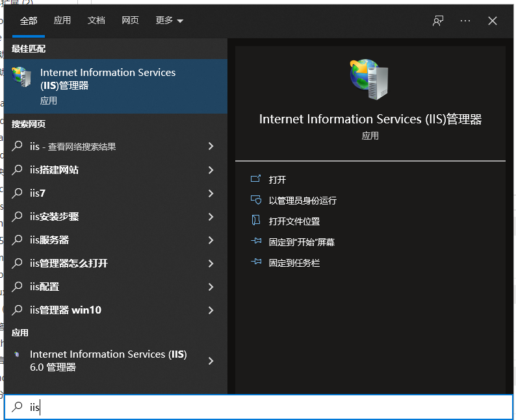Select web suggestion iis - 查看网络搜索结果
Screen dimensions: 516x420
click(x=116, y=146)
